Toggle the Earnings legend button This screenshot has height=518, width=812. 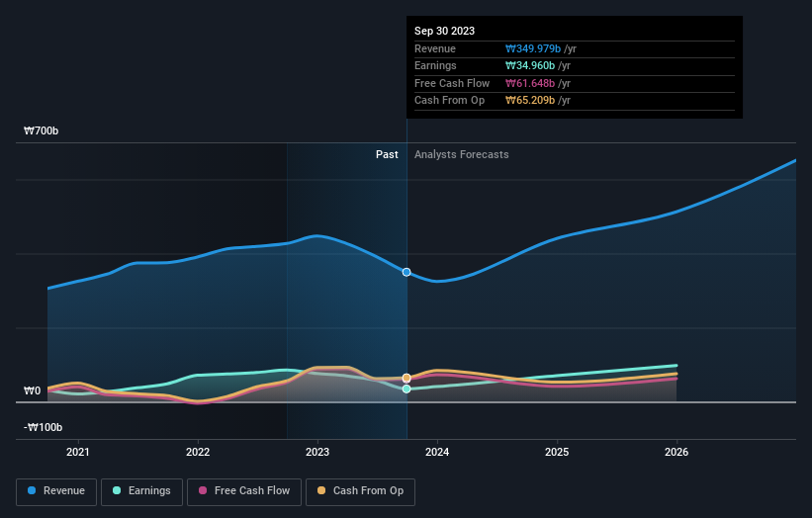tap(141, 491)
